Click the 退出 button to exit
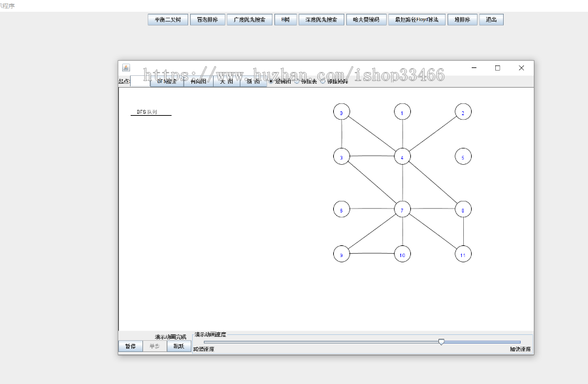 click(x=491, y=20)
